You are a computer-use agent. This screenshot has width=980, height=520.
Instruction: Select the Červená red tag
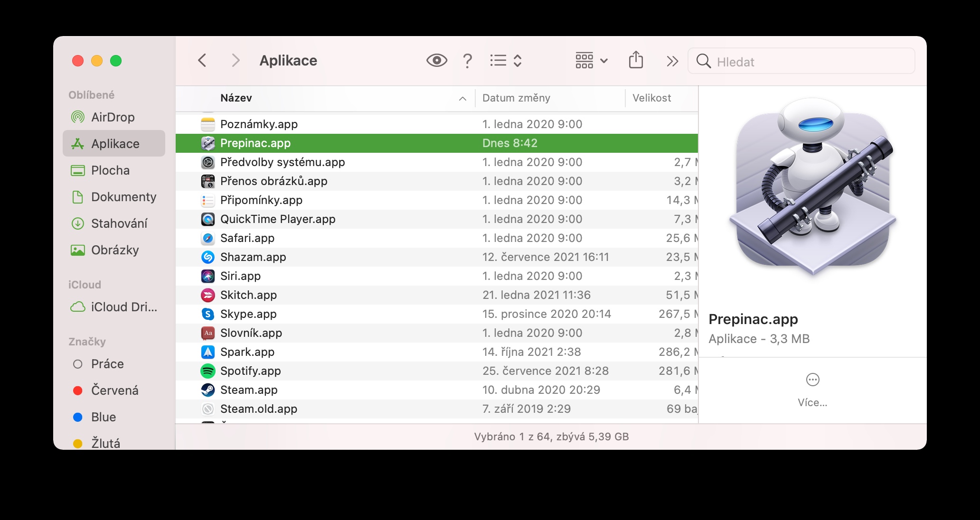coord(114,390)
